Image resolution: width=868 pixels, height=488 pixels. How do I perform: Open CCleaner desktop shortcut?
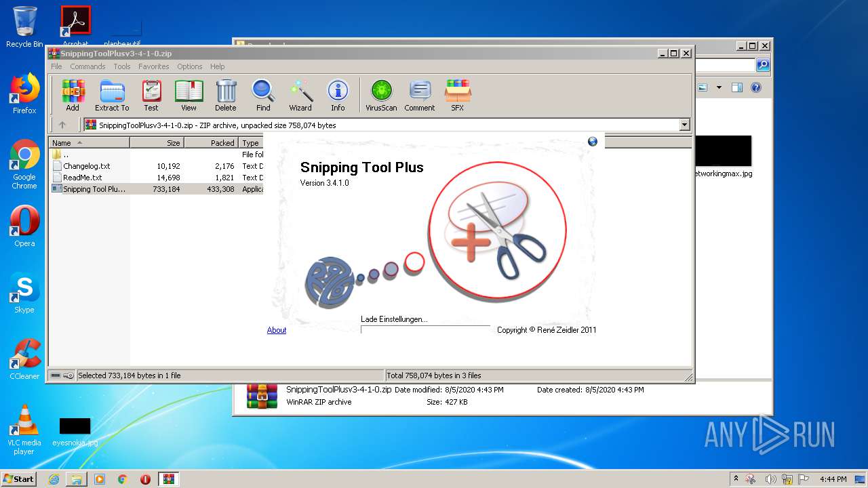pyautogui.click(x=24, y=359)
